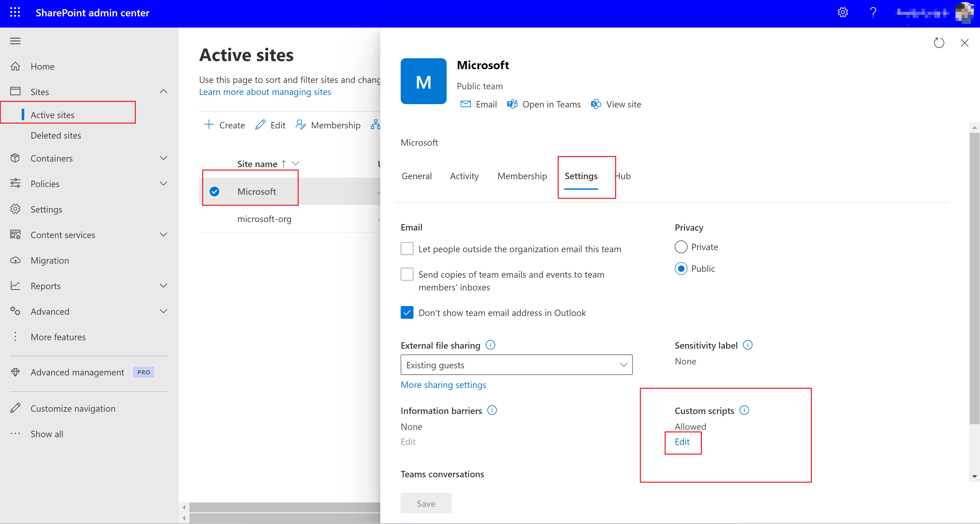Select the Public privacy option

[x=681, y=269]
